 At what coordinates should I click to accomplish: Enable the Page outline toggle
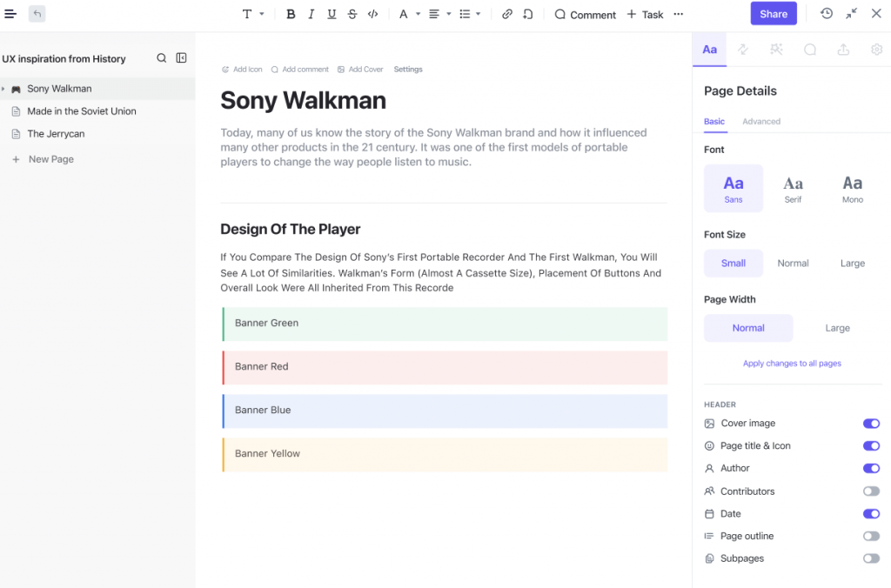tap(871, 536)
